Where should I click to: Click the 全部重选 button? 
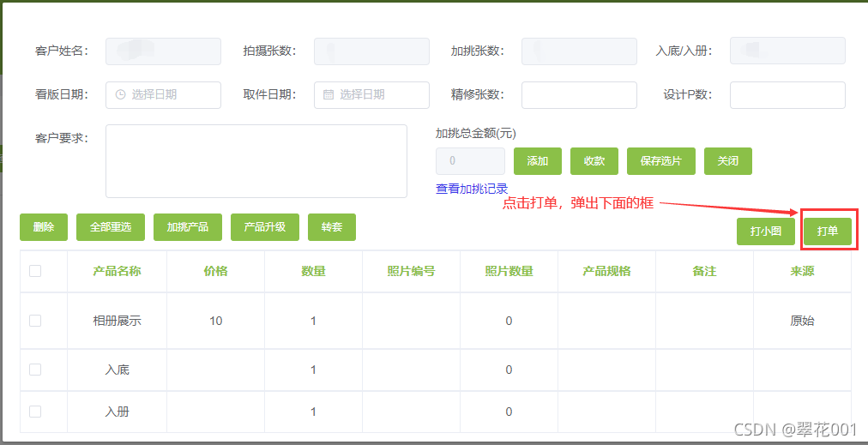coord(111,227)
